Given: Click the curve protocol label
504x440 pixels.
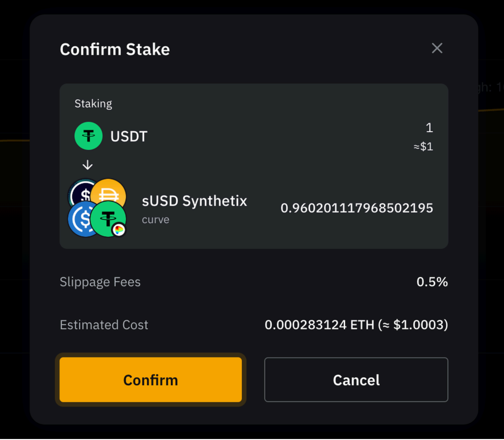Looking at the screenshot, I should [x=155, y=220].
